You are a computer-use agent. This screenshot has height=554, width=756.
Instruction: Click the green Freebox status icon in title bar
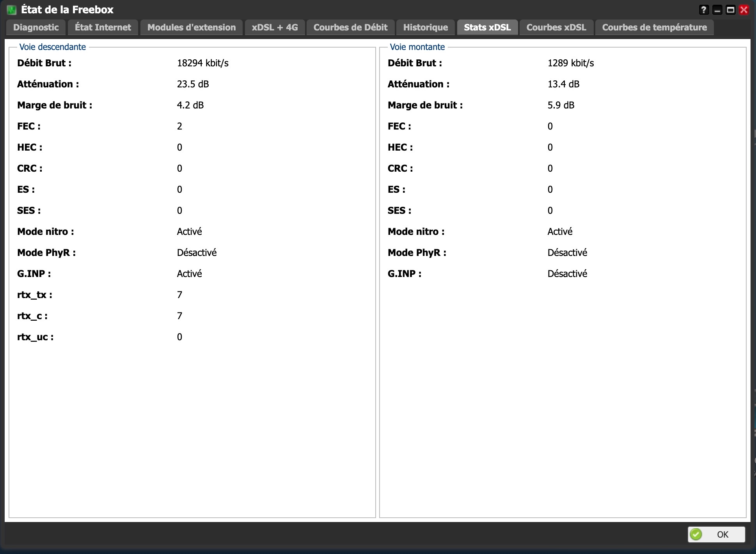[x=12, y=10]
